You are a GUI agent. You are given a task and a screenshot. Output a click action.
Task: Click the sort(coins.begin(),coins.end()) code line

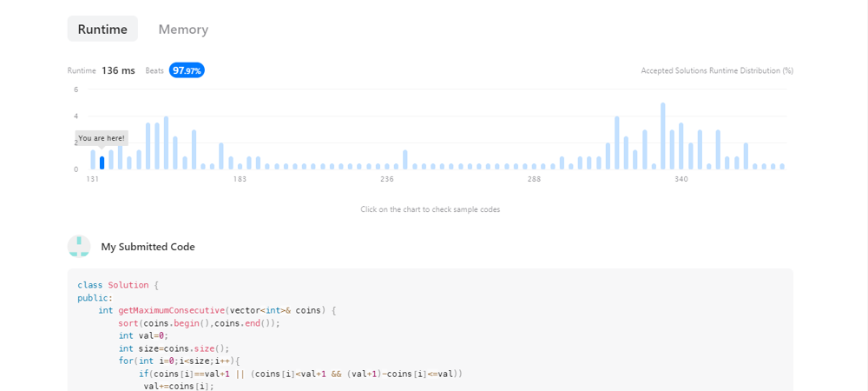[200, 322]
